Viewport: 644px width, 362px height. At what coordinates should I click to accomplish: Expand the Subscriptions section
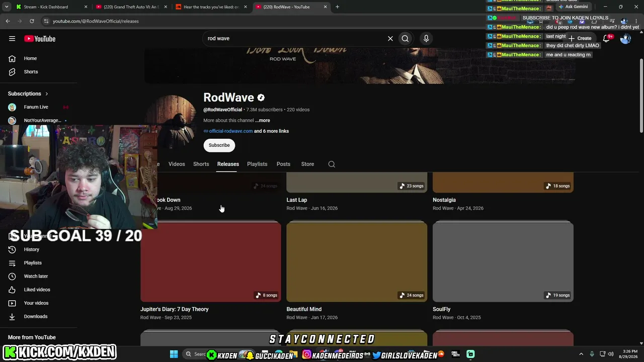(28, 94)
